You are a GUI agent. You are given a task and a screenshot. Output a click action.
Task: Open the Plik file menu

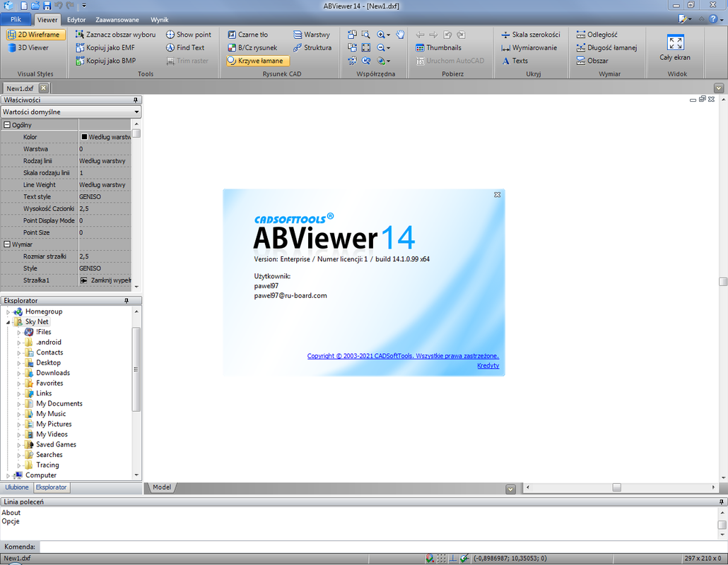16,20
